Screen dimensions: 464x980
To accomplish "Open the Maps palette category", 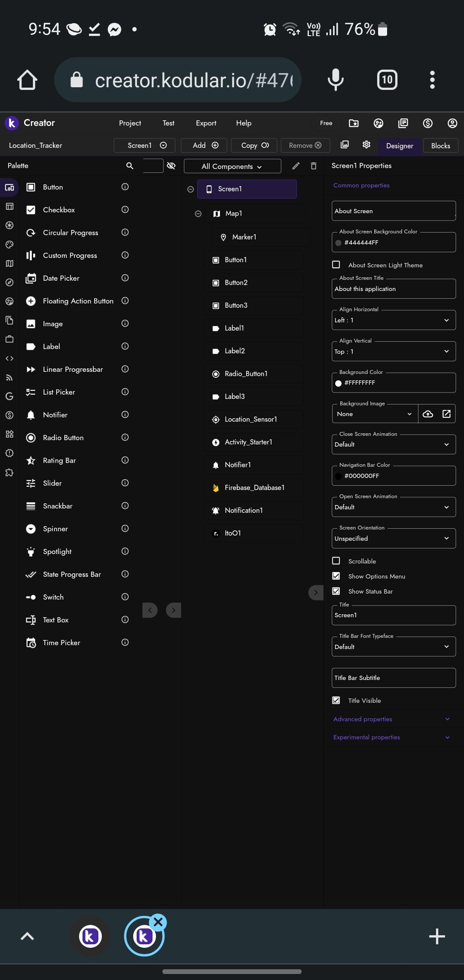I will (9, 263).
